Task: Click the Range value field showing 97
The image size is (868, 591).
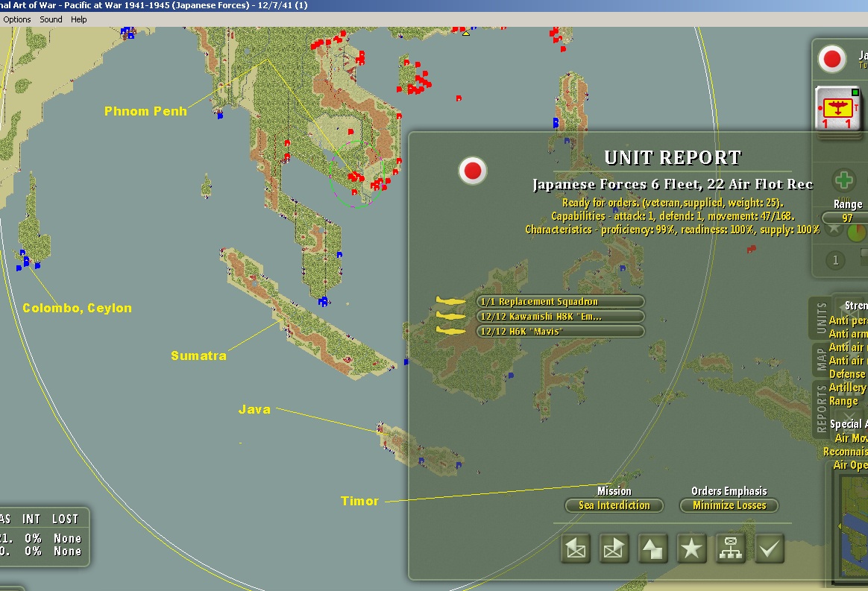Action: pos(846,218)
